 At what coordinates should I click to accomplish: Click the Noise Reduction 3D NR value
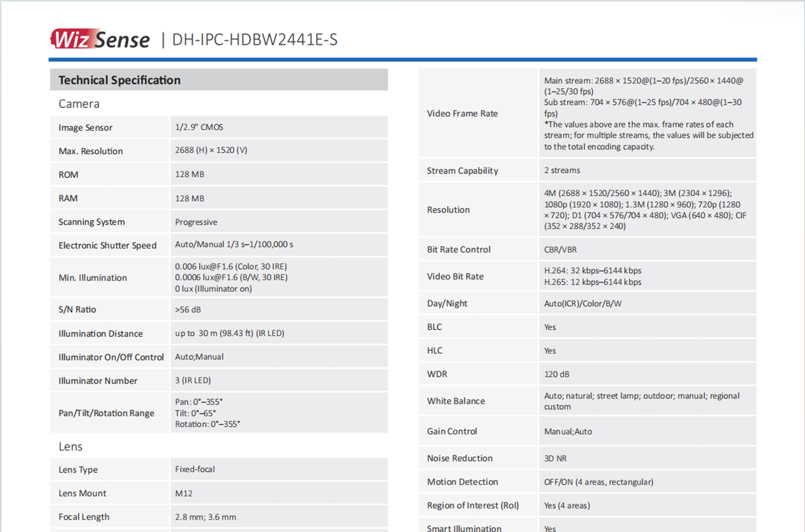[555, 458]
